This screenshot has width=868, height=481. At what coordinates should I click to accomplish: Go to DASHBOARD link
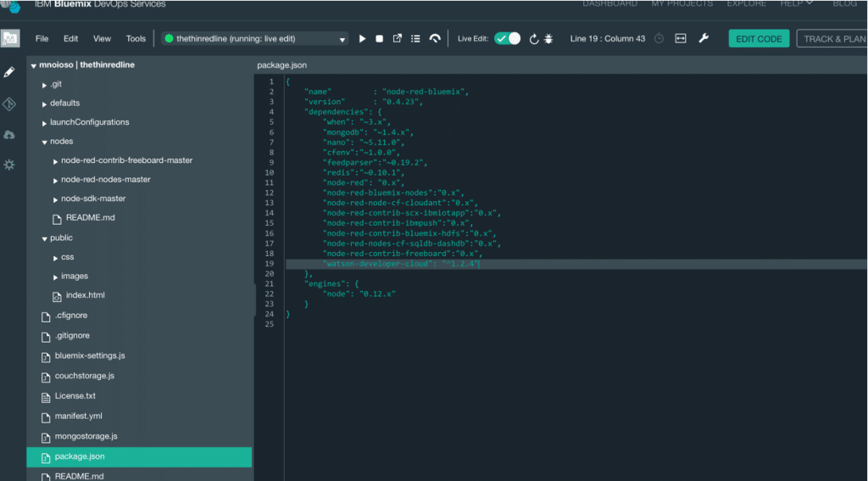coord(610,4)
